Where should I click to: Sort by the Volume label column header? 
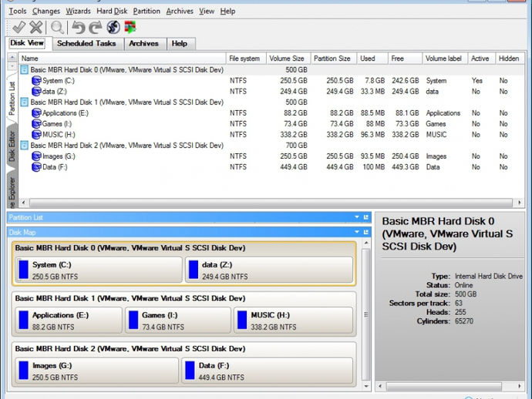(445, 59)
